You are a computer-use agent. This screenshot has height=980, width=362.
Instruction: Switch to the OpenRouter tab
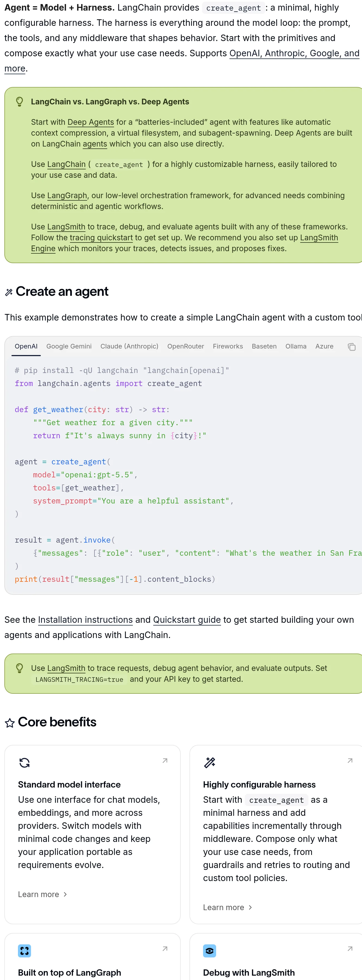click(x=186, y=346)
